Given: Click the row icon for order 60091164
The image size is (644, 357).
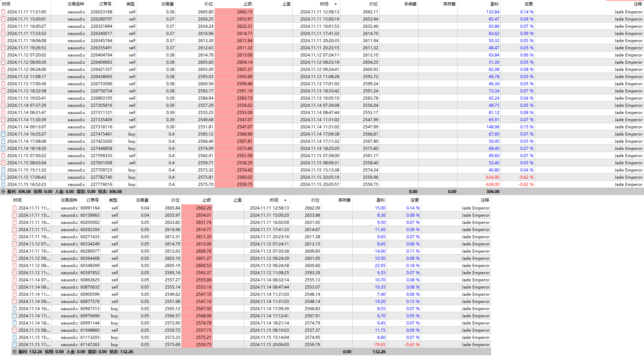Looking at the screenshot, I should [15, 208].
